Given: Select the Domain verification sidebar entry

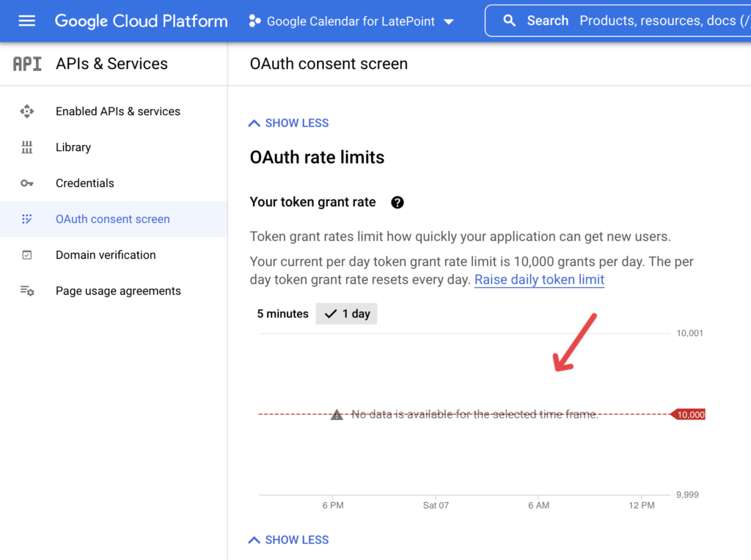Looking at the screenshot, I should pyautogui.click(x=105, y=255).
